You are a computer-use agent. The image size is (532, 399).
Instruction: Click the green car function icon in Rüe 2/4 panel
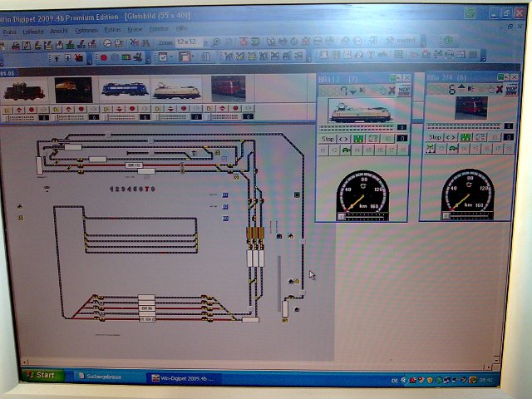point(453,149)
